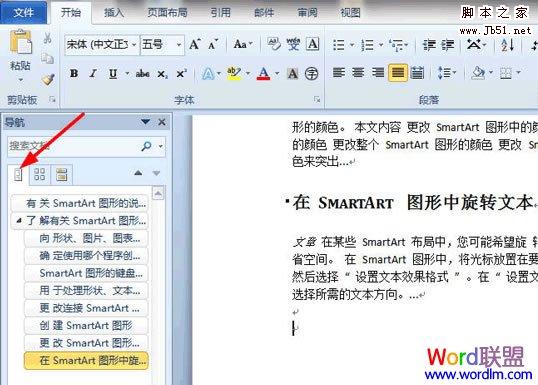The image size is (538, 385).
Task: Click the Clear Formatting icon
Action: pos(274,44)
